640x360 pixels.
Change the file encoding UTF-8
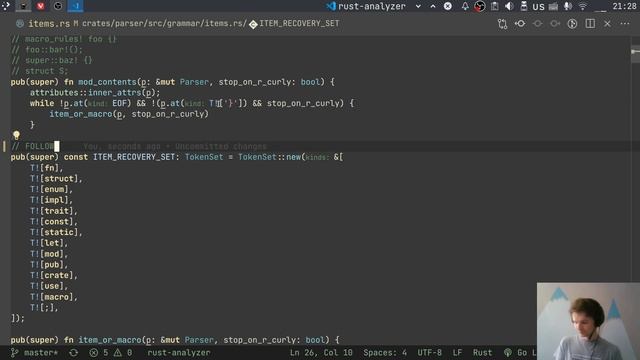coord(429,353)
